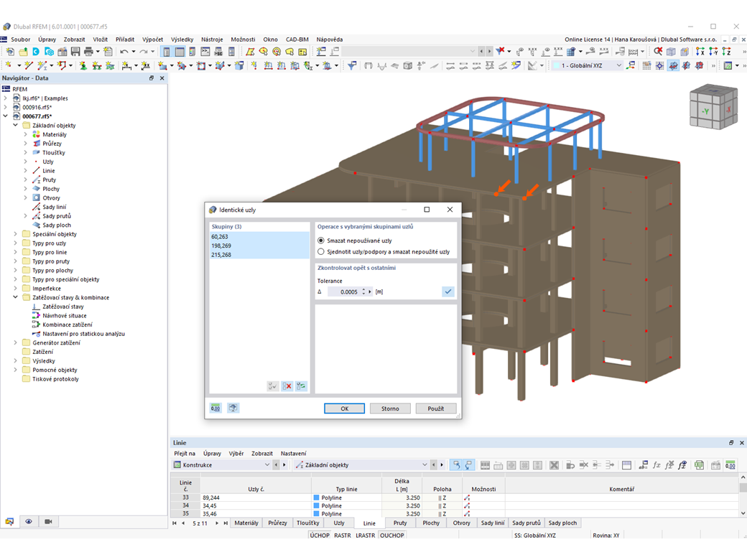Click Storno to cancel the dialog
The image size is (747, 560).
tap(390, 409)
